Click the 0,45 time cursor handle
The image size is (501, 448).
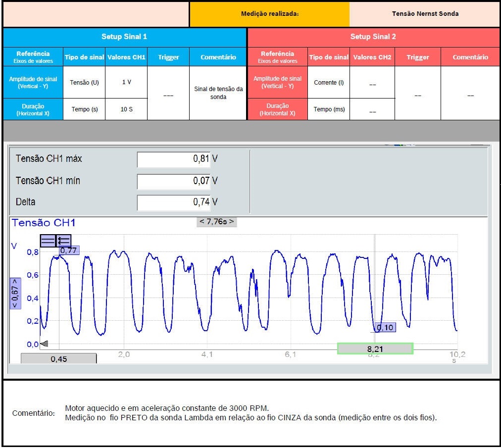click(58, 359)
